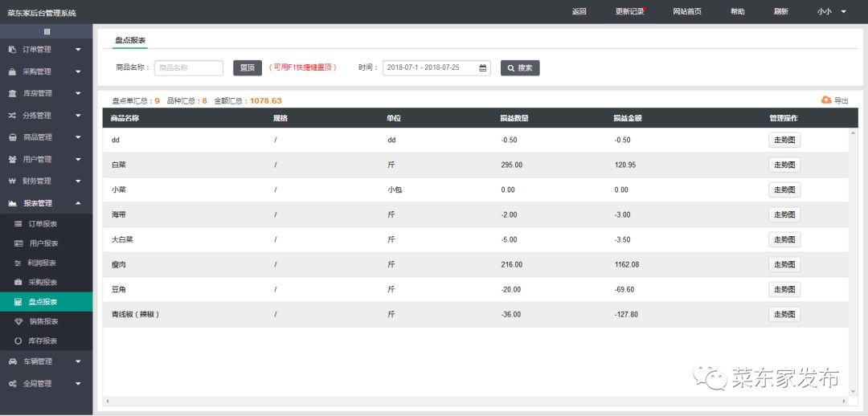Click the 商品管理 basket icon
Image resolution: width=868 pixels, height=416 pixels.
click(12, 137)
